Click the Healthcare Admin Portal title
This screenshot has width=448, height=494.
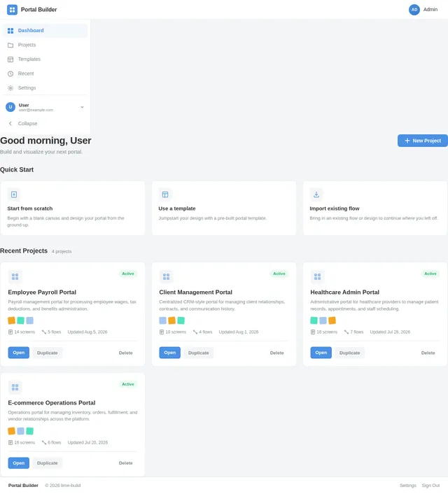pos(344,292)
